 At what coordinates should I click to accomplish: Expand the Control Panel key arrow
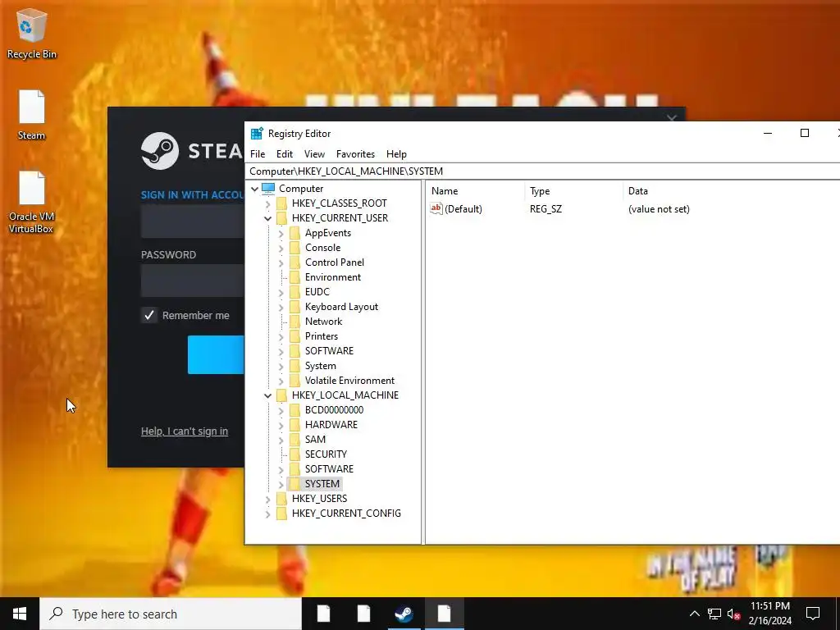point(281,263)
